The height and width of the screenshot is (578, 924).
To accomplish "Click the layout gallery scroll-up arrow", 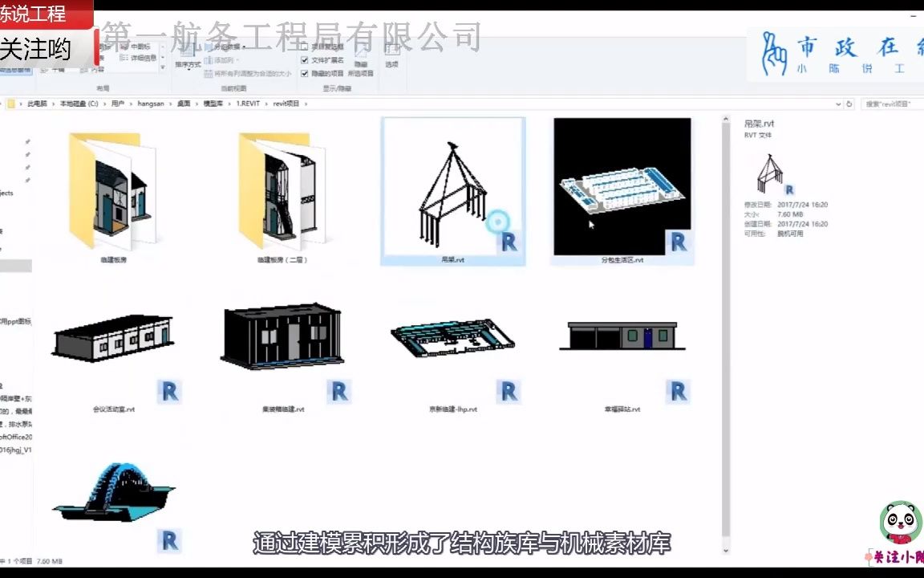I will pos(163,47).
